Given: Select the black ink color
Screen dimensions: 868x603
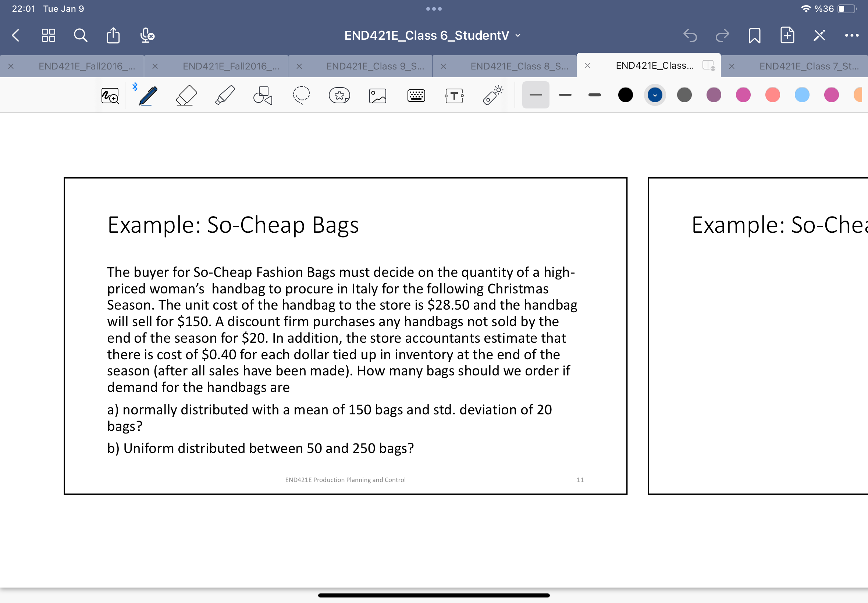Looking at the screenshot, I should (x=625, y=95).
